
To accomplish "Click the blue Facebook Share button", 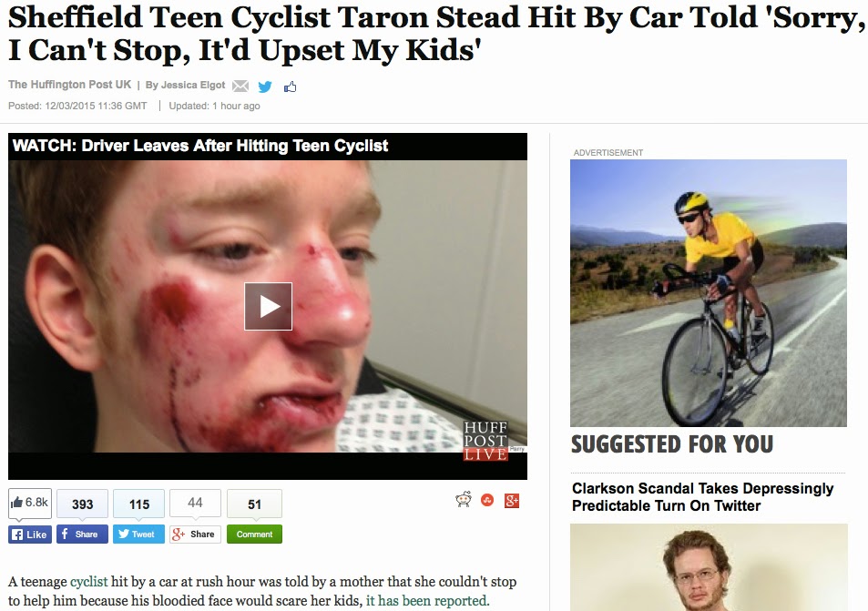I will [82, 535].
